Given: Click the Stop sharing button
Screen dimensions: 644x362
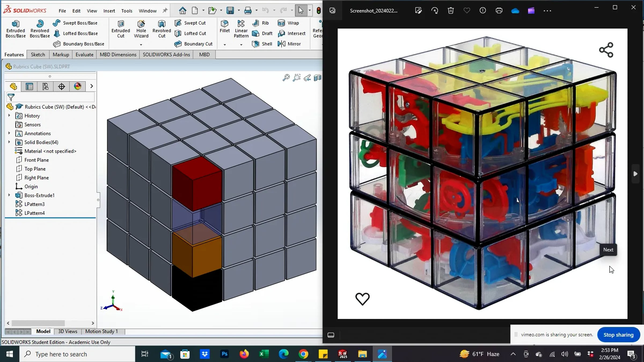Looking at the screenshot, I should coord(619,335).
